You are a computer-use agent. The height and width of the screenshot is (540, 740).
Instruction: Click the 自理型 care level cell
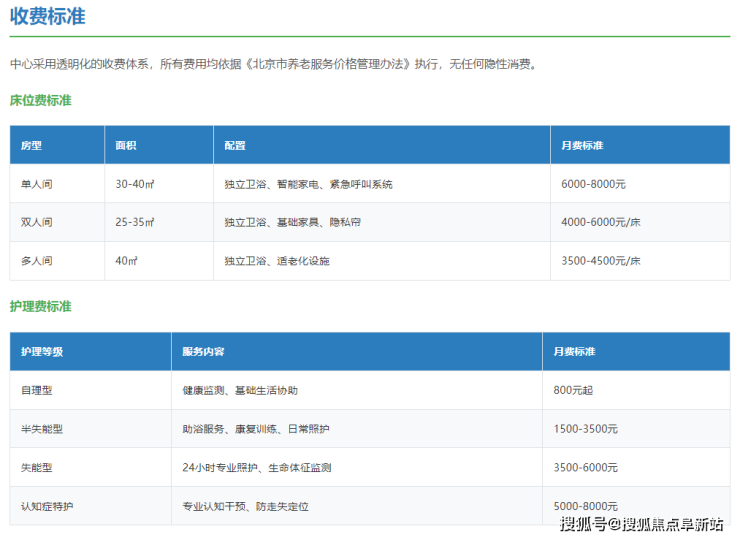click(37, 390)
